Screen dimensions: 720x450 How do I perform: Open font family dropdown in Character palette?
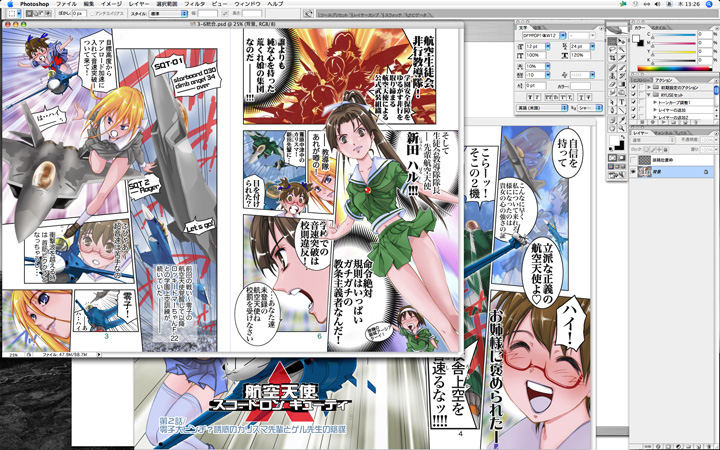(562, 35)
